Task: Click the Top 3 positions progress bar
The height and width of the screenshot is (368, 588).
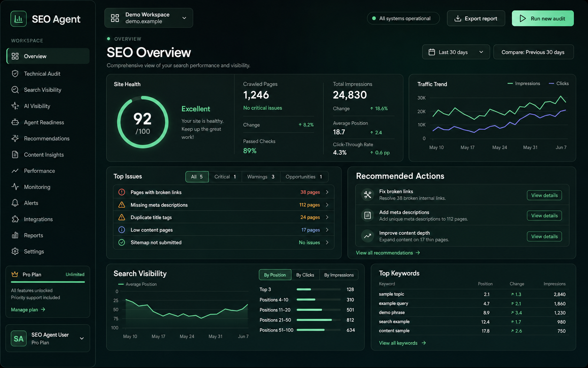Action: pyautogui.click(x=318, y=289)
